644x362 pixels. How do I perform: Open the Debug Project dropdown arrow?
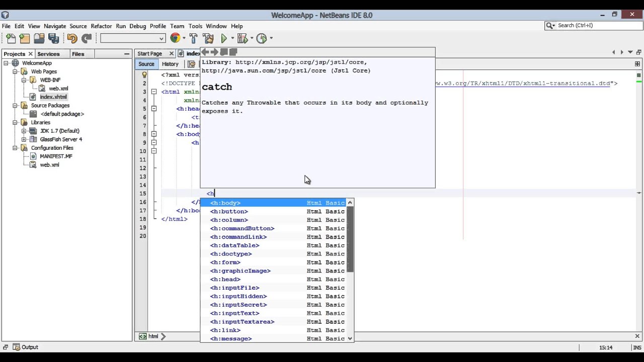tap(251, 38)
